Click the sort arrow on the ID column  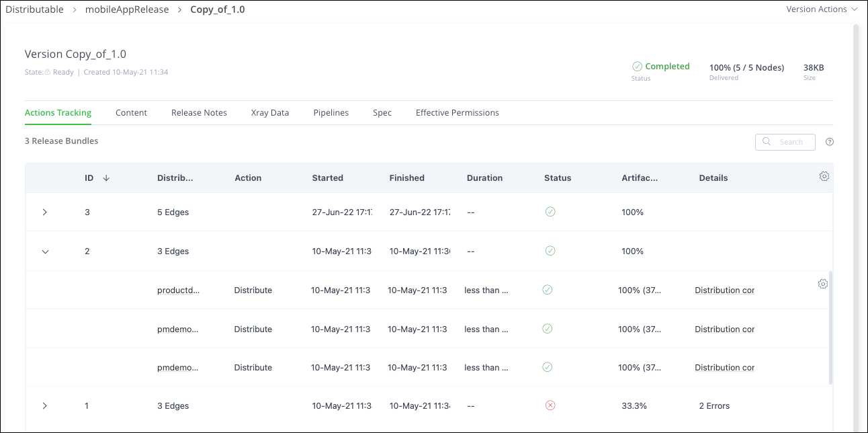coord(105,178)
